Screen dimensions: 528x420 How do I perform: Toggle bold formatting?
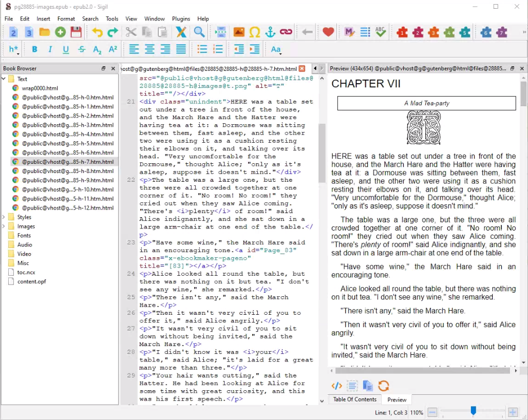tap(34, 49)
